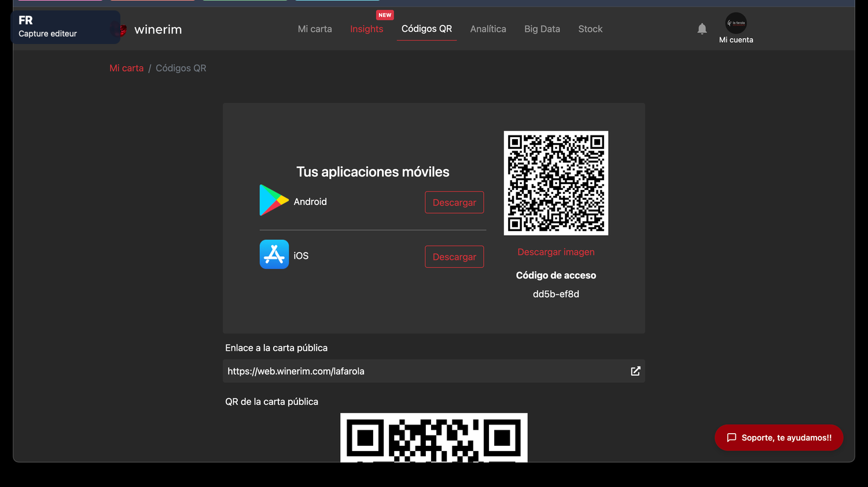Go to the Analítica tab
The width and height of the screenshot is (868, 487).
click(x=488, y=29)
